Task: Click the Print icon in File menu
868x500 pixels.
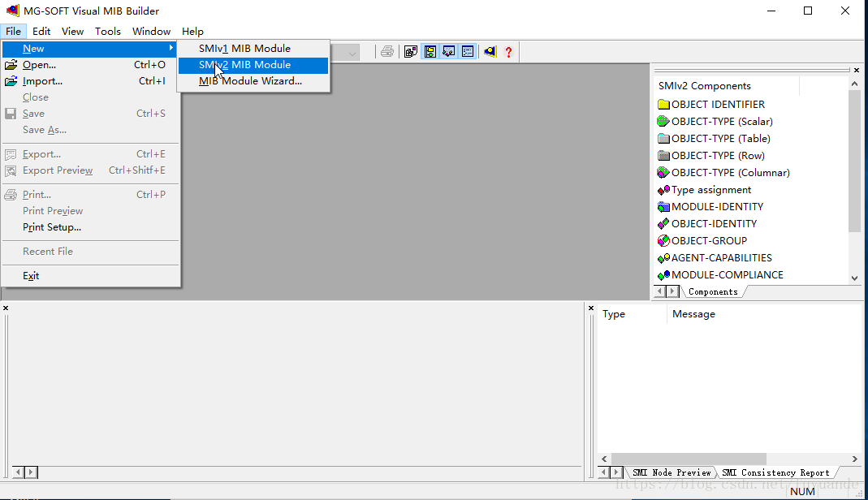Action: click(x=11, y=195)
